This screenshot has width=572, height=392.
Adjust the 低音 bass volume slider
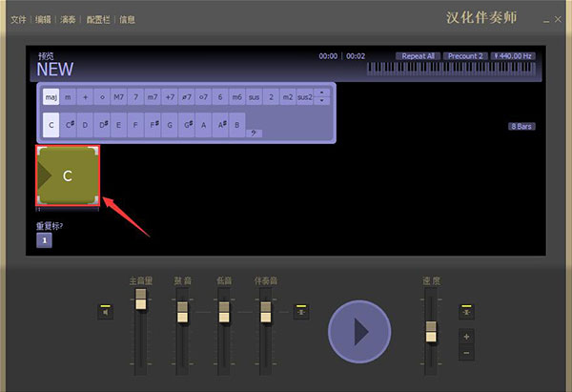224,312
